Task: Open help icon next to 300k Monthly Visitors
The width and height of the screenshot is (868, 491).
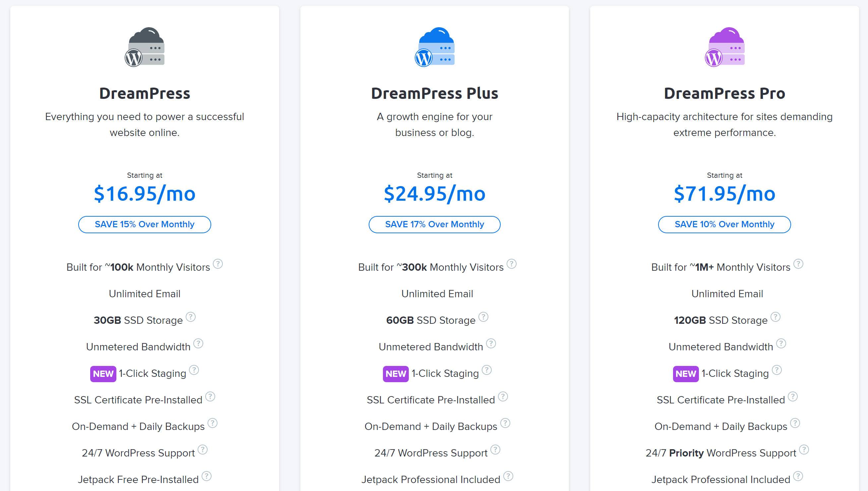Action: point(512,264)
